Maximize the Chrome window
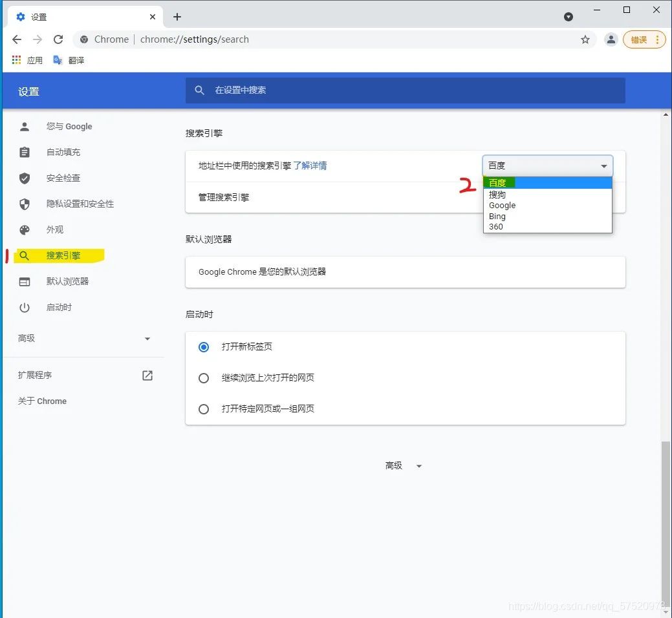672x618 pixels. coord(626,10)
